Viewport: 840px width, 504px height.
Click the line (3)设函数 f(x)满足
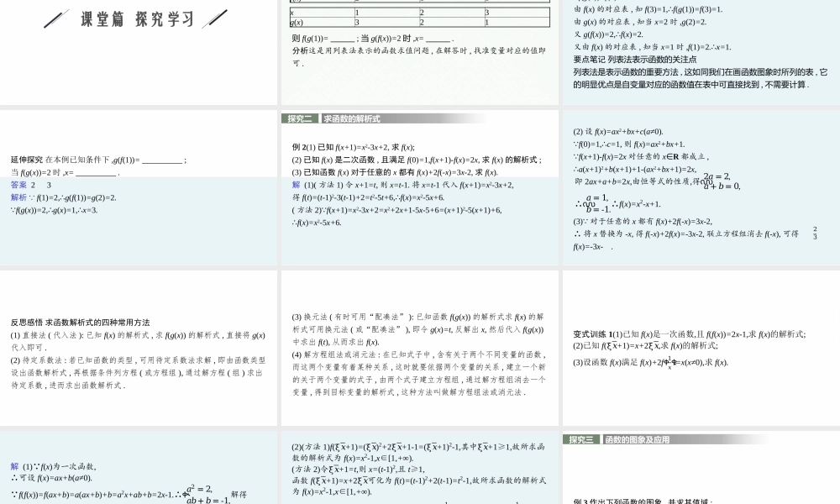(651, 363)
